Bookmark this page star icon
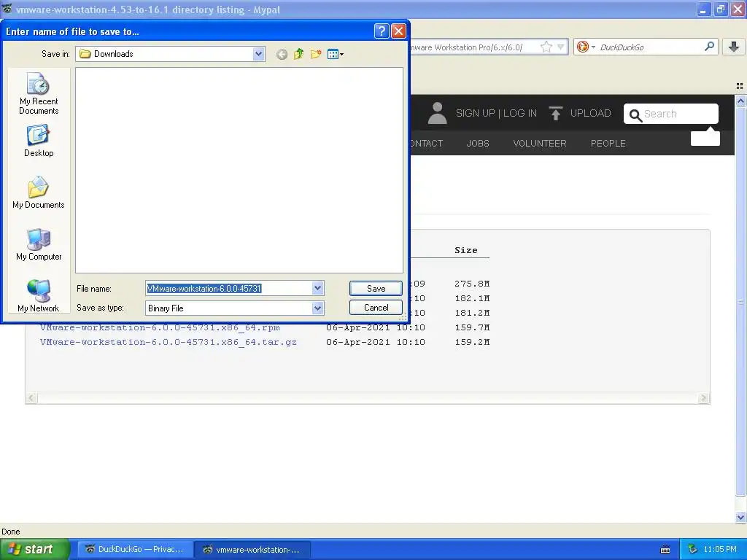The image size is (747, 560). (546, 47)
